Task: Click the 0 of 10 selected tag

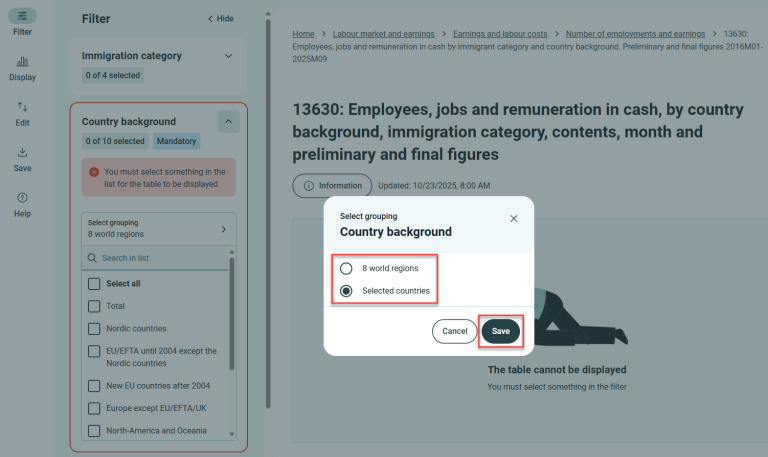Action: click(115, 141)
